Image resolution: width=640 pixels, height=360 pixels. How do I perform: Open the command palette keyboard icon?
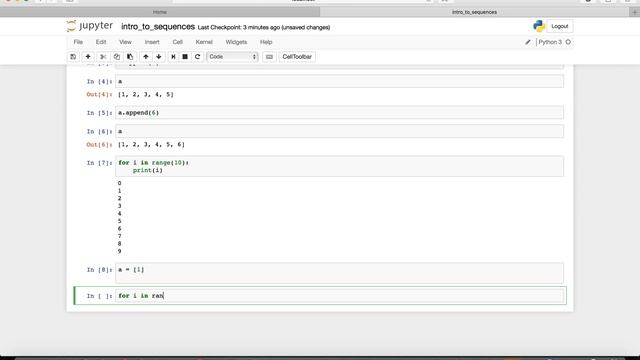coord(269,57)
